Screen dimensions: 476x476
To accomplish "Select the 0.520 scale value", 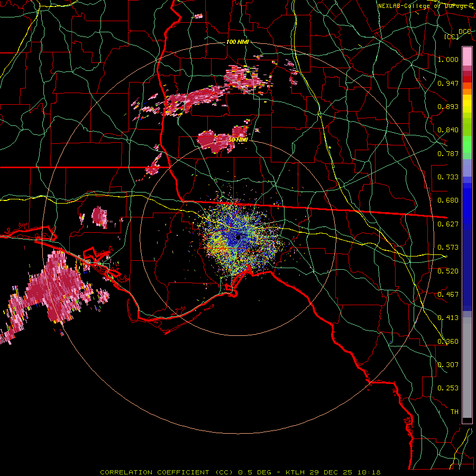I will (x=448, y=271).
